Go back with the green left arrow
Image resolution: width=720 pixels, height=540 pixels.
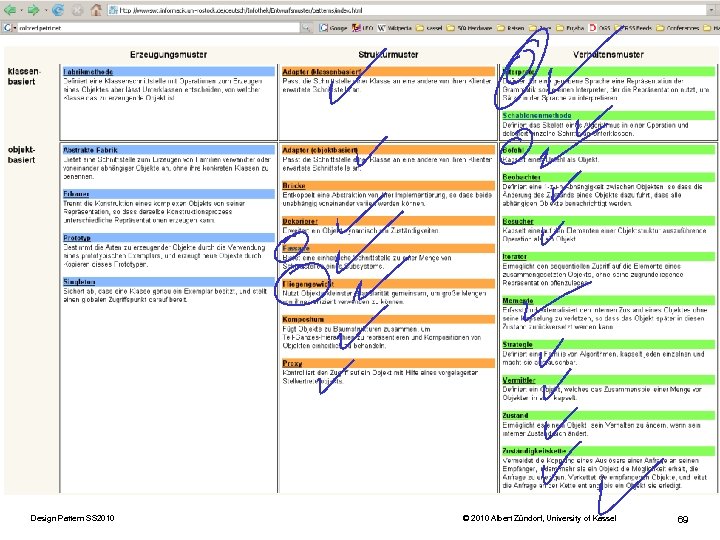(10, 10)
